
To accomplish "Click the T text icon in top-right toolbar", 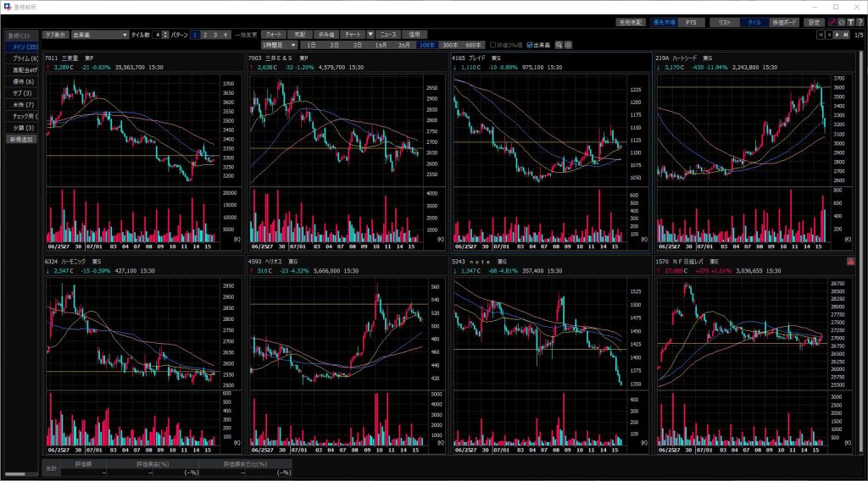I will point(849,22).
